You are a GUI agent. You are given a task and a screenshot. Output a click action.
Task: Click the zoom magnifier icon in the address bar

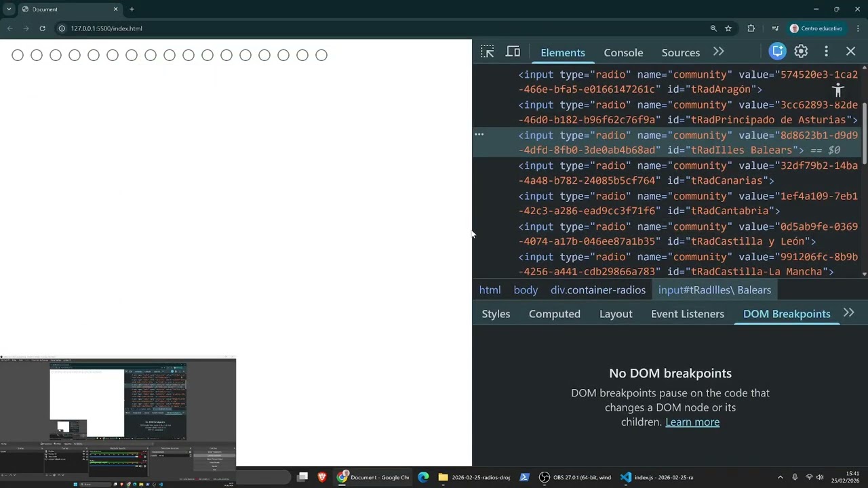pos(713,28)
